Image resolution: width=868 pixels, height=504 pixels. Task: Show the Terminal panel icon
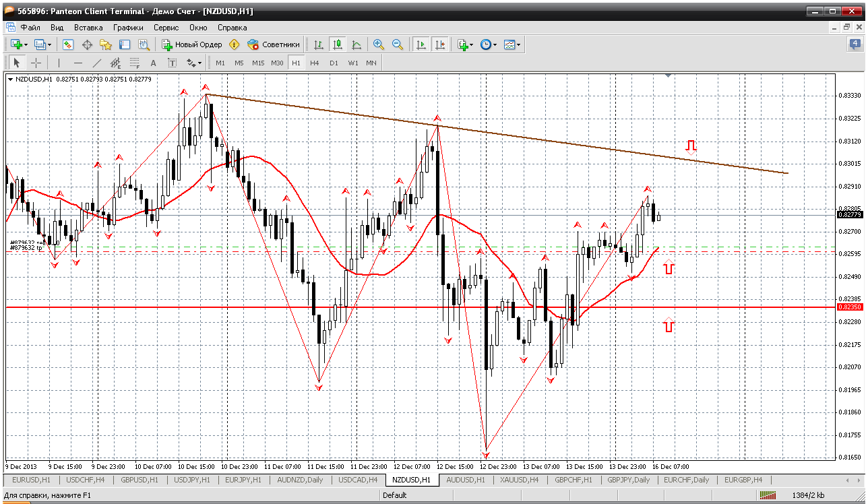pyautogui.click(x=125, y=44)
